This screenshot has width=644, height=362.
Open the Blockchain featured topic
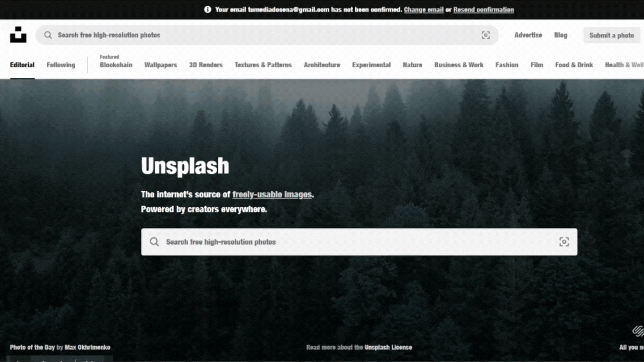point(116,65)
